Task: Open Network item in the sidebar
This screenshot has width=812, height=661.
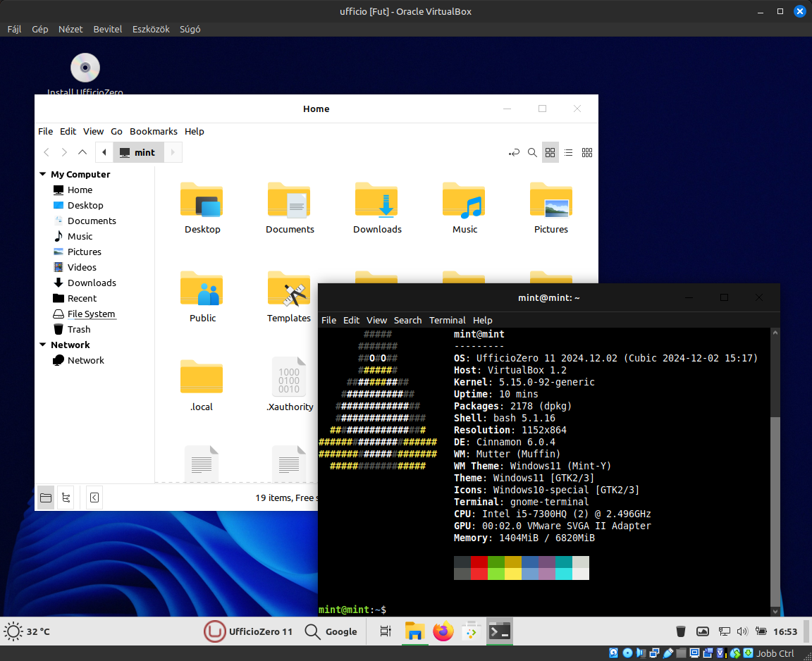Action: click(x=85, y=361)
